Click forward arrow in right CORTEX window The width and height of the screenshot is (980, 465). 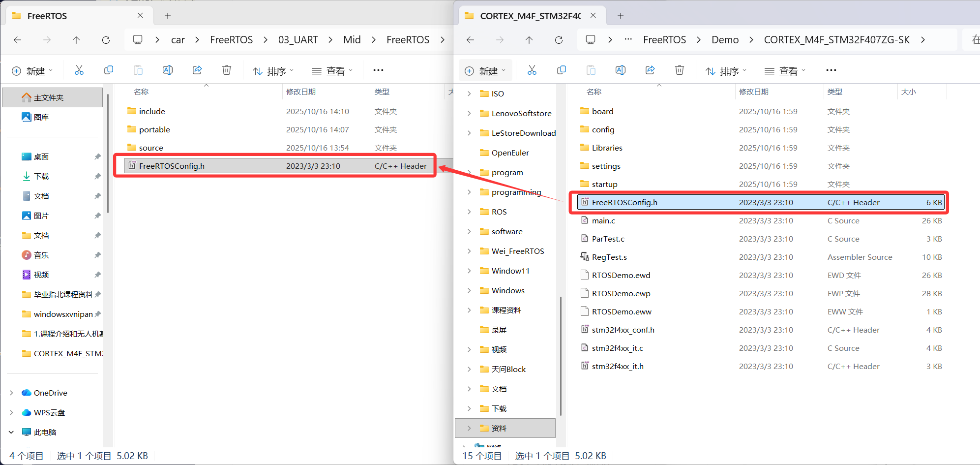tap(500, 40)
